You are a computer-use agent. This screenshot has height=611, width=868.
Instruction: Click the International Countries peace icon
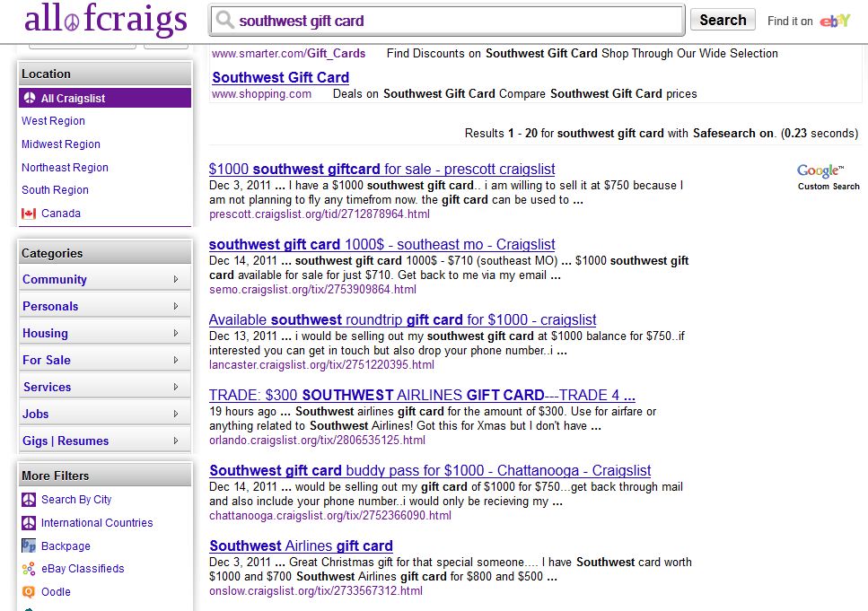[29, 522]
